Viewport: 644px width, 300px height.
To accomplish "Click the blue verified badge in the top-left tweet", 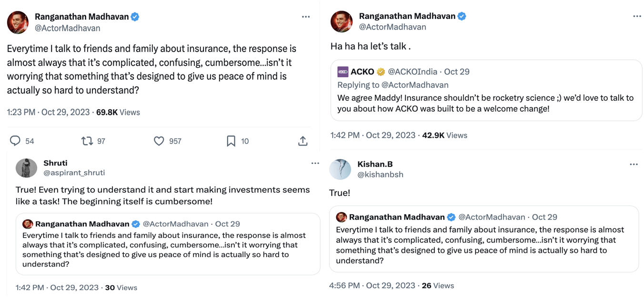I will 135,17.
